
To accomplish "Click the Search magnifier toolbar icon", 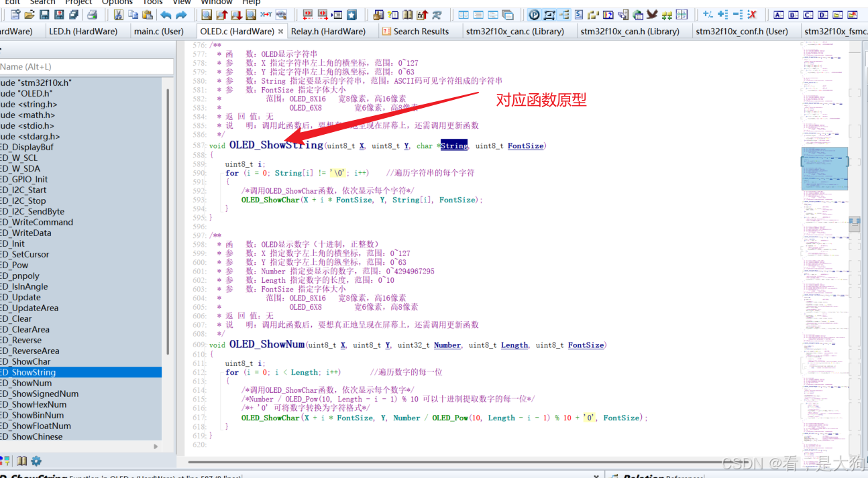I will point(206,15).
